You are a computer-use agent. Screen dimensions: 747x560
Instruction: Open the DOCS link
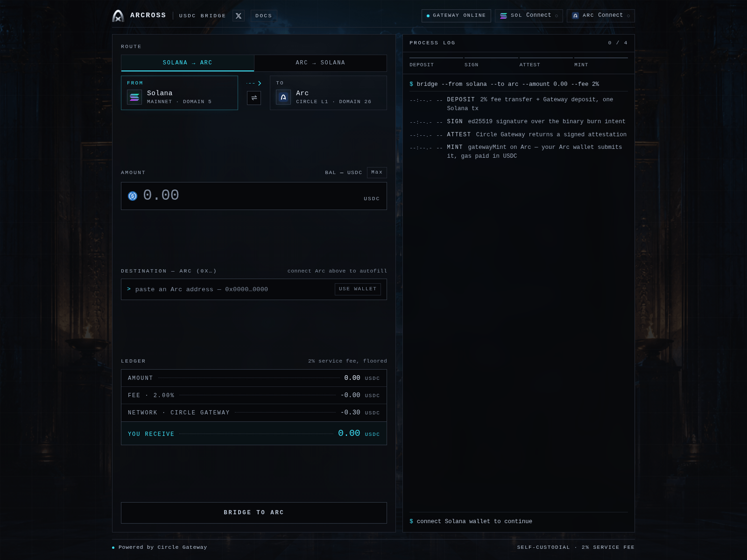point(264,16)
